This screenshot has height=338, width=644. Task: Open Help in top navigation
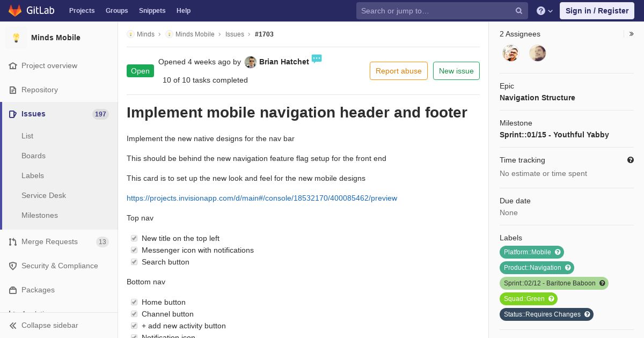[x=184, y=11]
